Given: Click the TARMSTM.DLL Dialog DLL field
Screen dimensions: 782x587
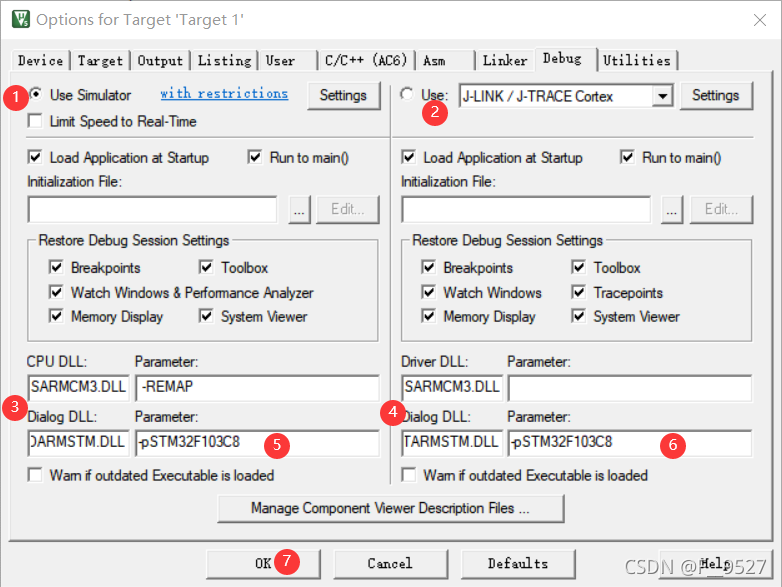Looking at the screenshot, I should pos(452,443).
